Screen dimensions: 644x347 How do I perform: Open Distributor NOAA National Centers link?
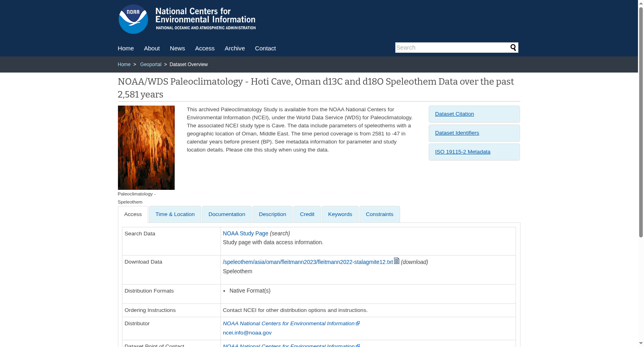click(x=289, y=323)
